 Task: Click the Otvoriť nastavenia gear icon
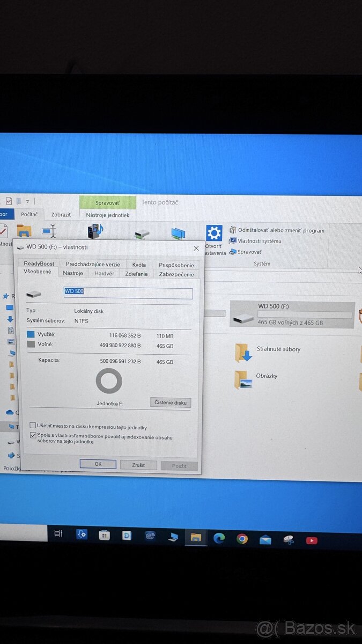pos(214,233)
